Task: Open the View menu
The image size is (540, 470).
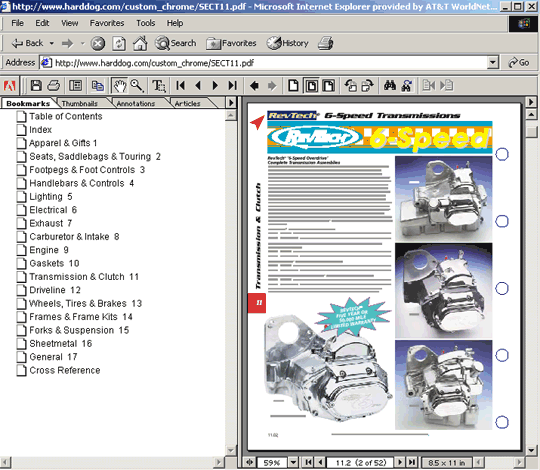Action: pyautogui.click(x=70, y=23)
